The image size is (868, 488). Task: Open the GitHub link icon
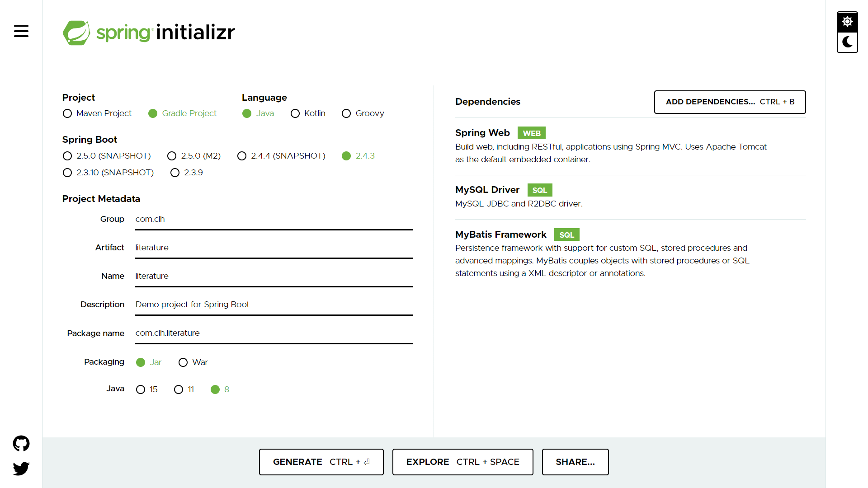(21, 443)
